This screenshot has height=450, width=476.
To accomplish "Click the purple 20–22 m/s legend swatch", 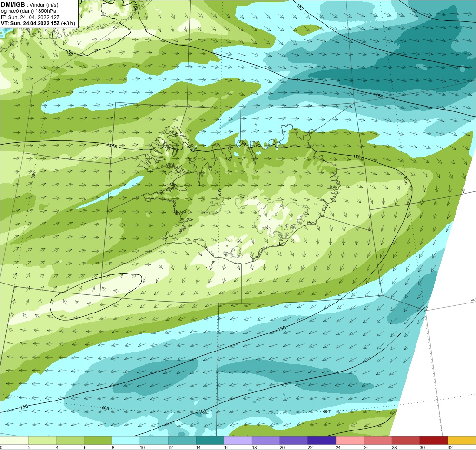I will tap(294, 440).
